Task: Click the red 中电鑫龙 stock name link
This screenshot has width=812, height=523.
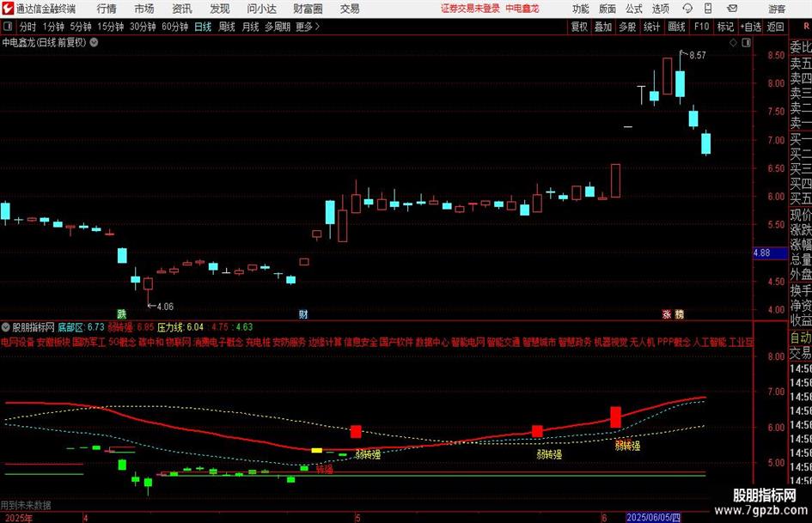Action: 522,9
